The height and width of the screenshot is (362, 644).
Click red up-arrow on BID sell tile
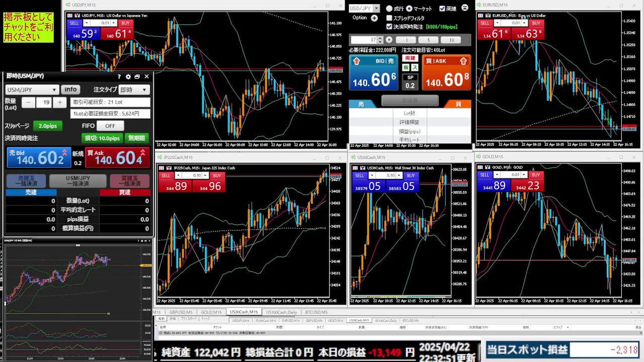[x=357, y=61]
